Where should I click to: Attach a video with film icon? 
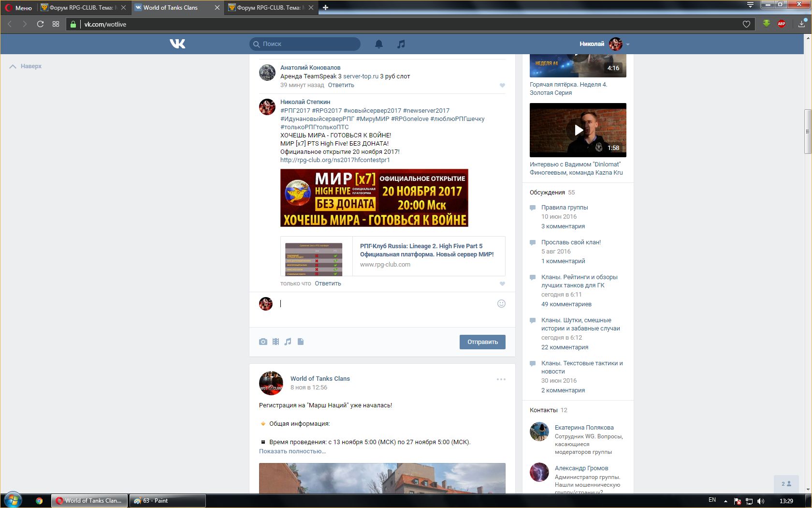coord(275,342)
